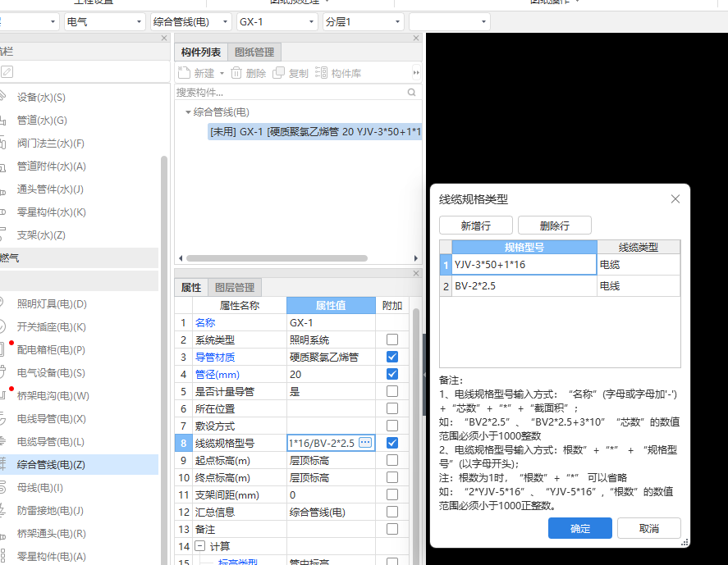Toggle the 是否计量导管 附加 checkbox
Image resolution: width=728 pixels, height=565 pixels.
tap(392, 391)
